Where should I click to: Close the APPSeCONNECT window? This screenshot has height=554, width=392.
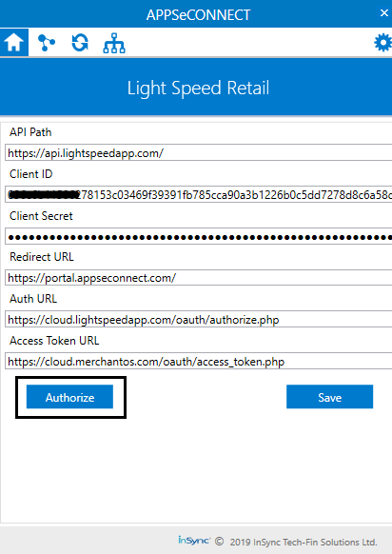383,13
